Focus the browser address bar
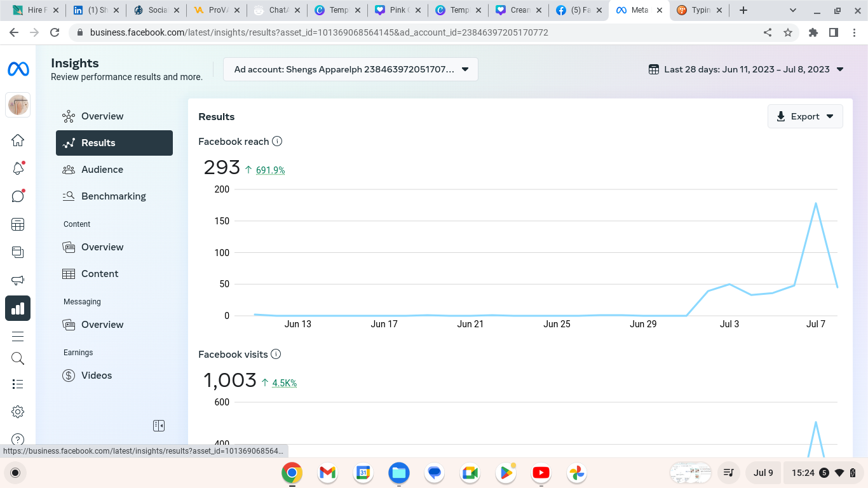868x488 pixels. click(419, 32)
